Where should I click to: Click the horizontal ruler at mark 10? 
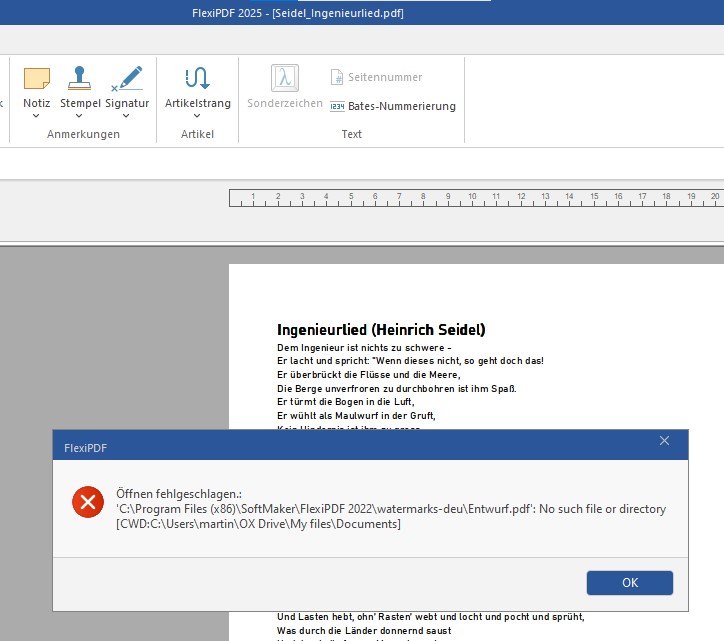tap(472, 196)
